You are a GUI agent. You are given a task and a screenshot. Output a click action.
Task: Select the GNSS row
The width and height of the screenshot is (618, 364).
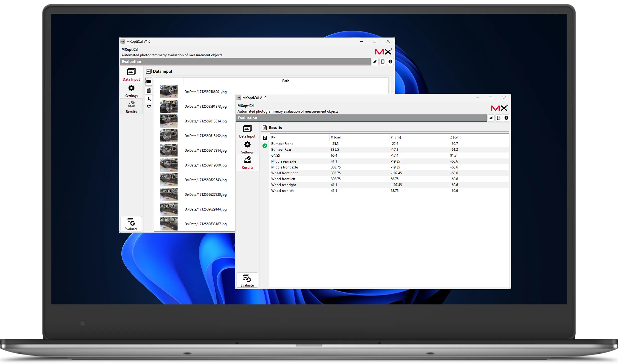(x=389, y=155)
